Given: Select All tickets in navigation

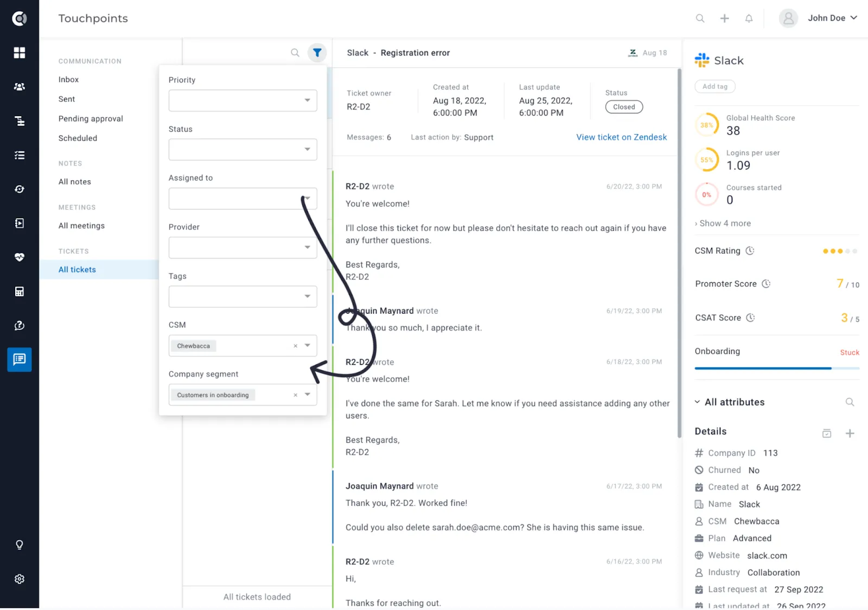Looking at the screenshot, I should point(77,270).
